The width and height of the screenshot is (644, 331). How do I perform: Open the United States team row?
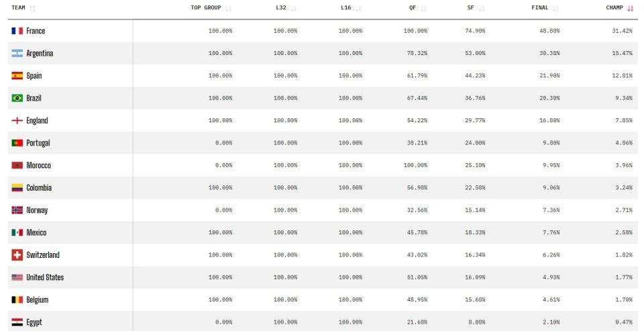pos(323,277)
